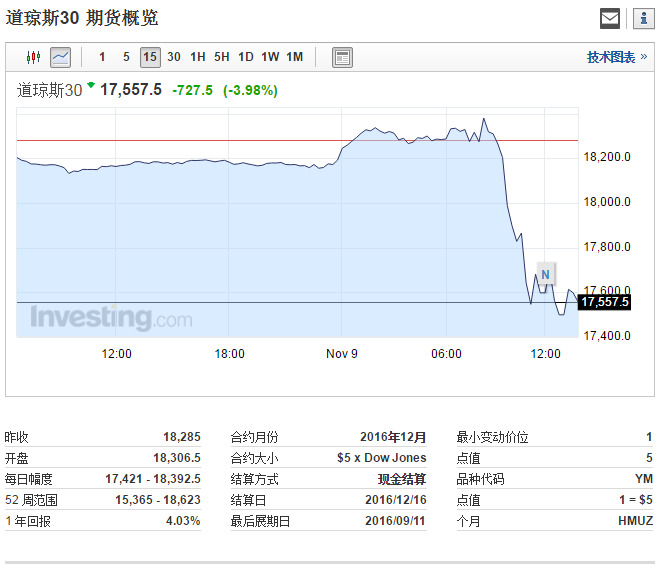Click the N news marker on chart
This screenshot has height=575, width=667.
coord(545,274)
